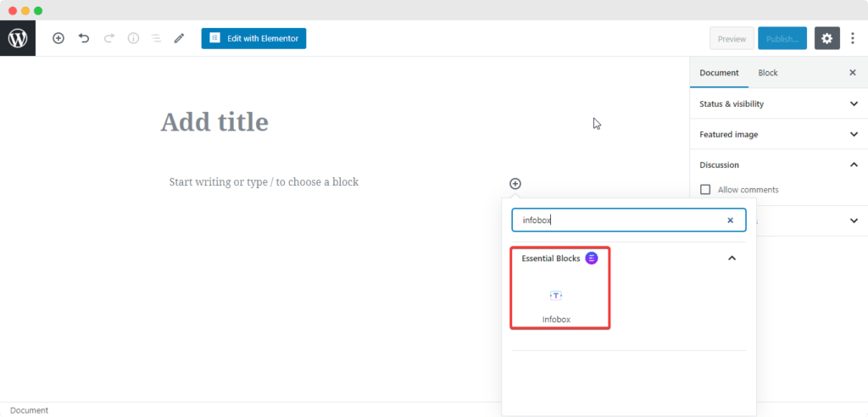The width and height of the screenshot is (868, 417).
Task: Expand the Status & visibility panel
Action: [x=777, y=103]
